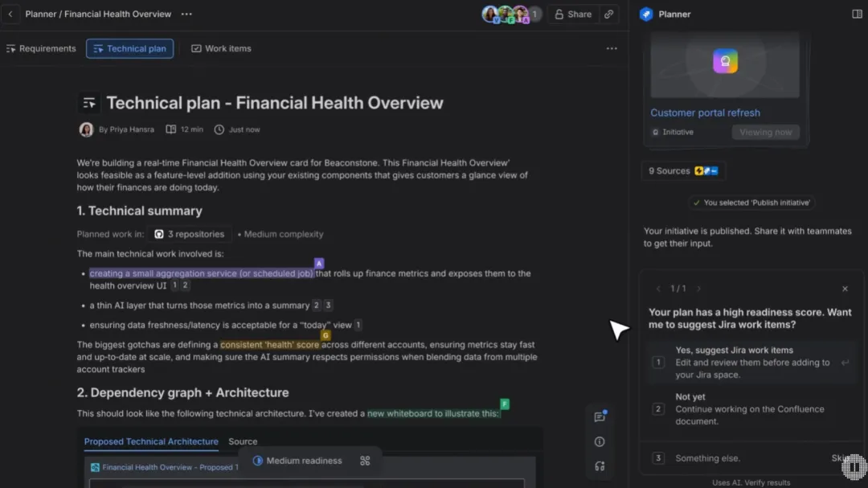Go to next suggestion arrow
This screenshot has height=488, width=868.
pos(698,289)
